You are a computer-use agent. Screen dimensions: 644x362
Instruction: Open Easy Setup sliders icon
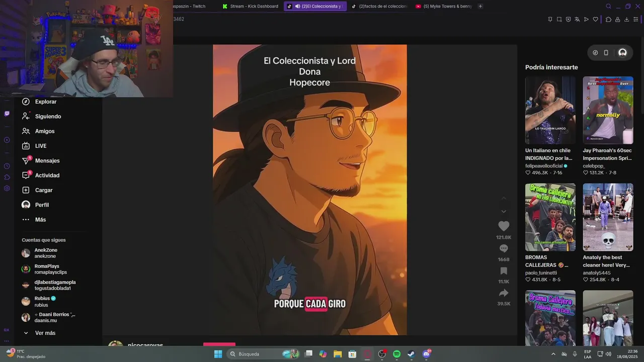tap(635, 19)
